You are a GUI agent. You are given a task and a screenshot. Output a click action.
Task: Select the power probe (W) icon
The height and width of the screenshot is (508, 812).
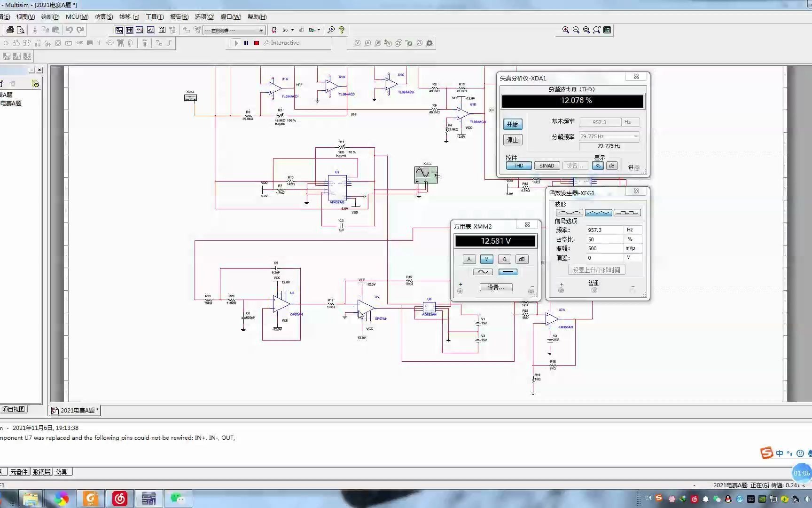click(x=378, y=43)
